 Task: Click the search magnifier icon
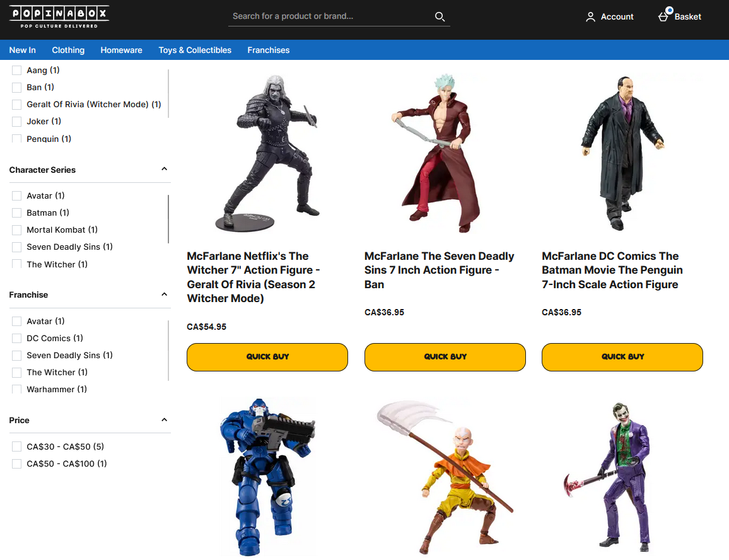(x=440, y=17)
